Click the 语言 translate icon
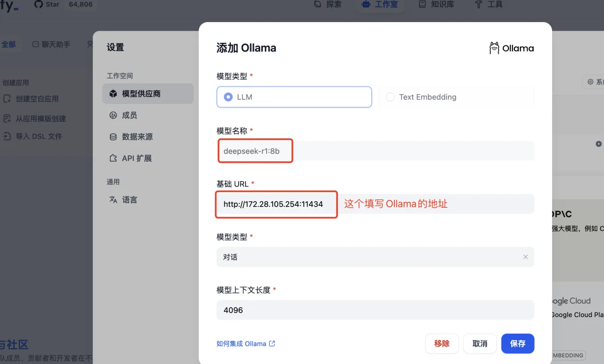This screenshot has width=604, height=364. pos(113,200)
